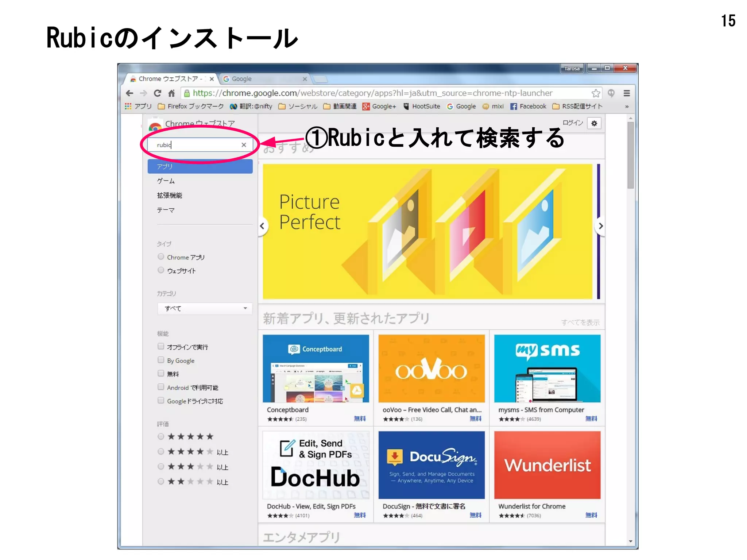Click the scrollbar down arrow
This screenshot has width=747, height=560.
point(631,542)
